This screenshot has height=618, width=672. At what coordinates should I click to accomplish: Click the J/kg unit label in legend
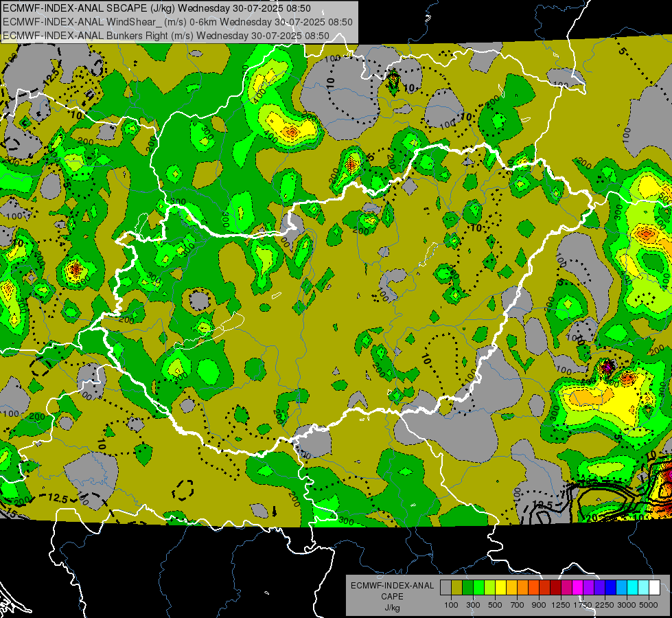[392, 608]
